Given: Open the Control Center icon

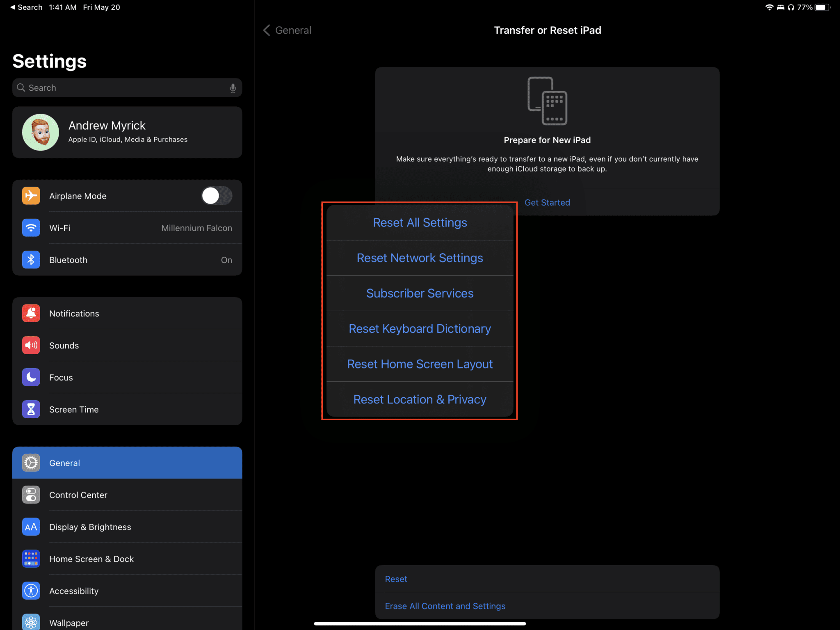Looking at the screenshot, I should tap(31, 495).
